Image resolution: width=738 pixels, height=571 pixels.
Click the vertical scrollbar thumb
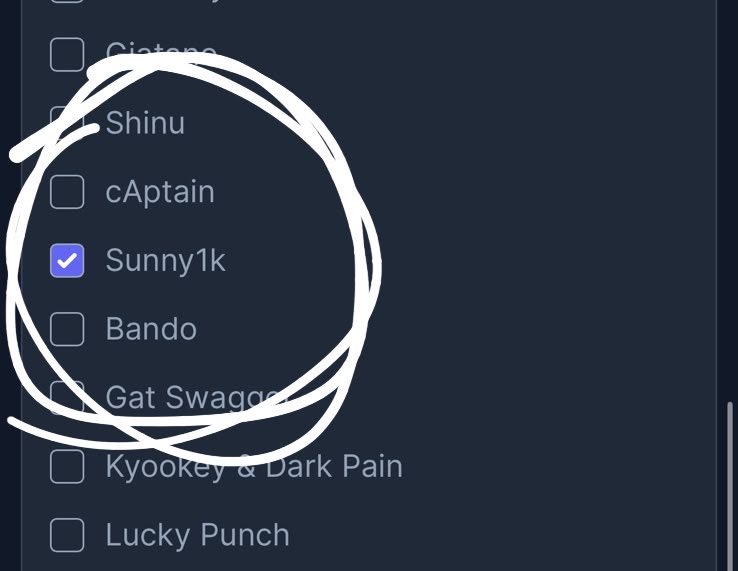(x=730, y=486)
